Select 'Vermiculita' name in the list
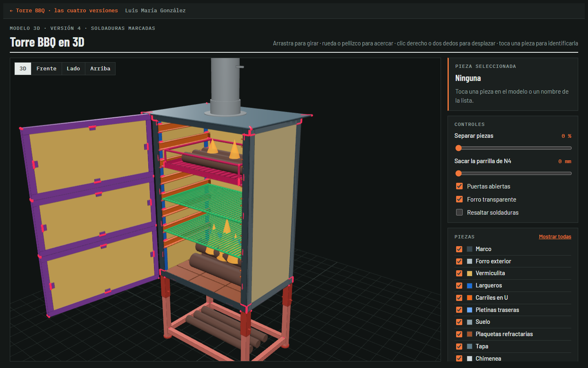The image size is (588, 368). (x=490, y=273)
